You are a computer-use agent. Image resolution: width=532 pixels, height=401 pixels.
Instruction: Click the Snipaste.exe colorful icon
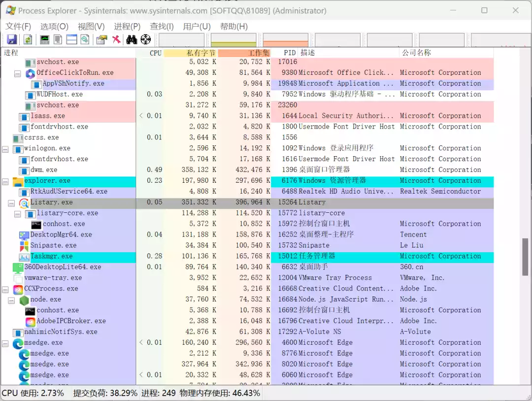coord(24,246)
